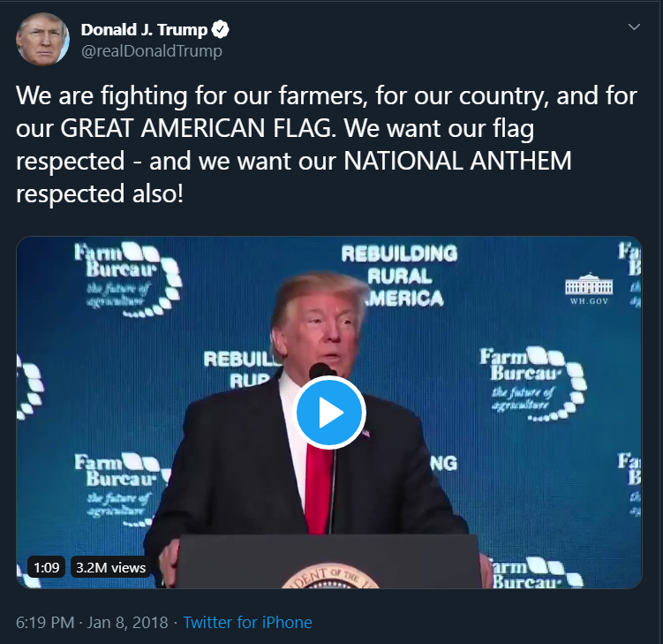Expand the tweet options chevron
Image resolution: width=663 pixels, height=644 pixels.
click(x=634, y=27)
